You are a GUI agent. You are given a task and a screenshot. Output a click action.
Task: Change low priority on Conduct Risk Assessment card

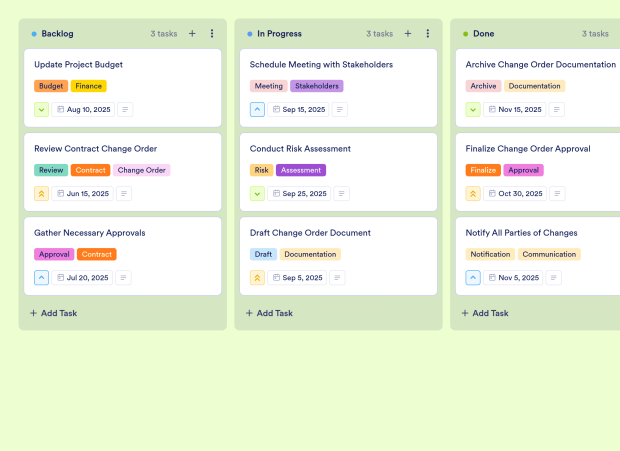[257, 194]
